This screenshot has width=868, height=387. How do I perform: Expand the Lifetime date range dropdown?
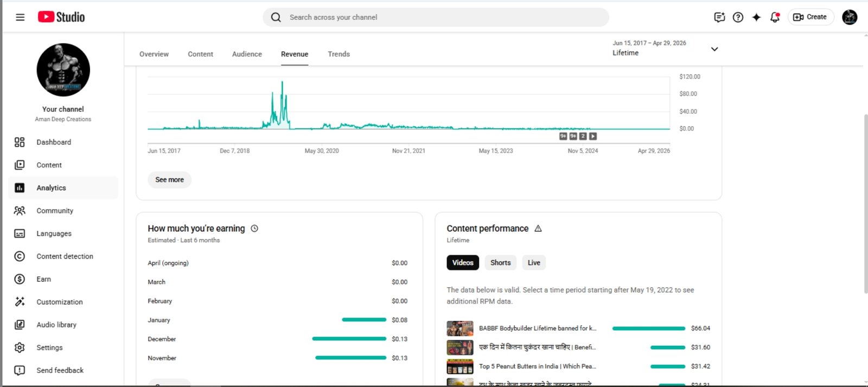point(714,49)
